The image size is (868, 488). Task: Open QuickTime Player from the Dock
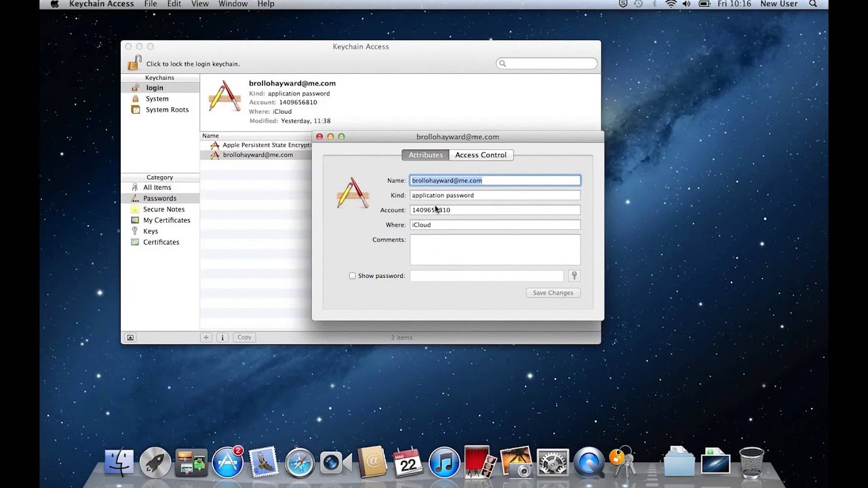(589, 462)
